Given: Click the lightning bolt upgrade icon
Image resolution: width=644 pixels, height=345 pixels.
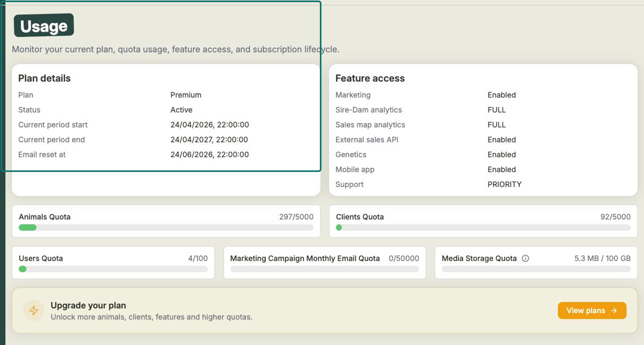Looking at the screenshot, I should pyautogui.click(x=34, y=310).
